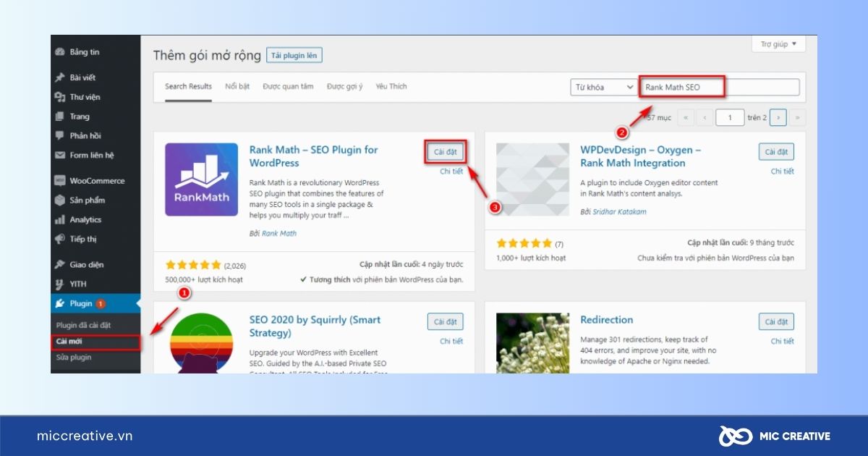
Task: Click the Bài viết pin icon
Action: (x=60, y=77)
